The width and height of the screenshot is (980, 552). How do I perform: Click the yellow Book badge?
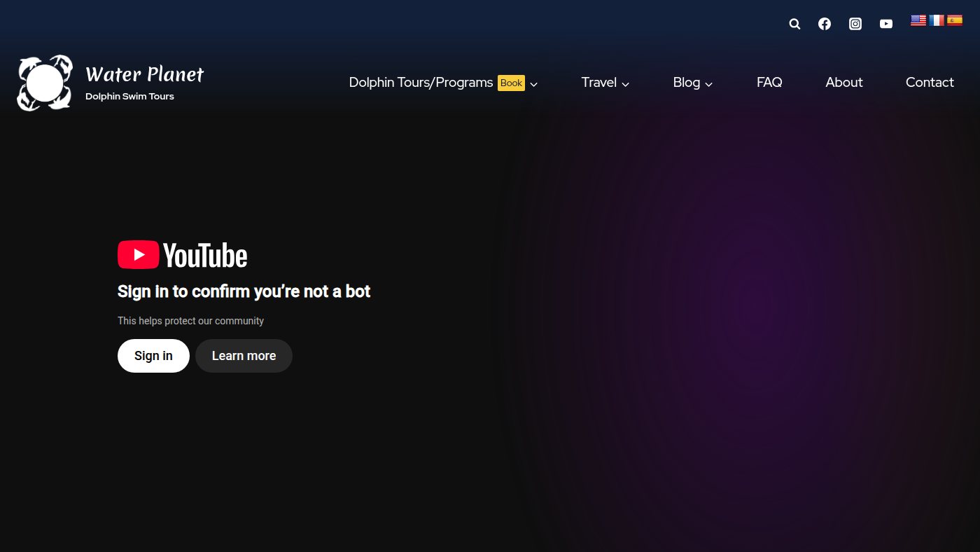[511, 83]
